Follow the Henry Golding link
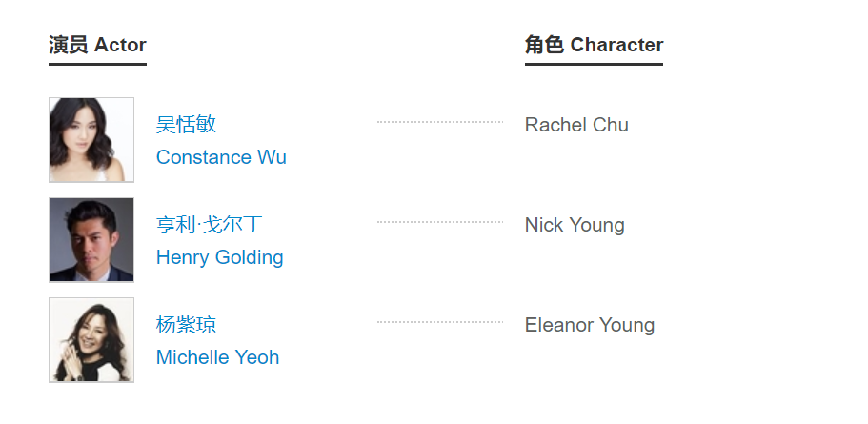The height and width of the screenshot is (424, 868). (219, 257)
